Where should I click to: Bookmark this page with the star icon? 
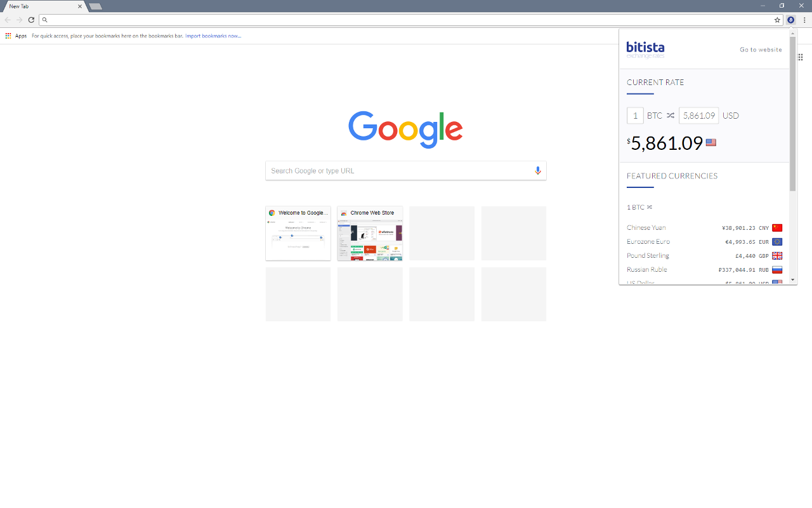pyautogui.click(x=777, y=20)
